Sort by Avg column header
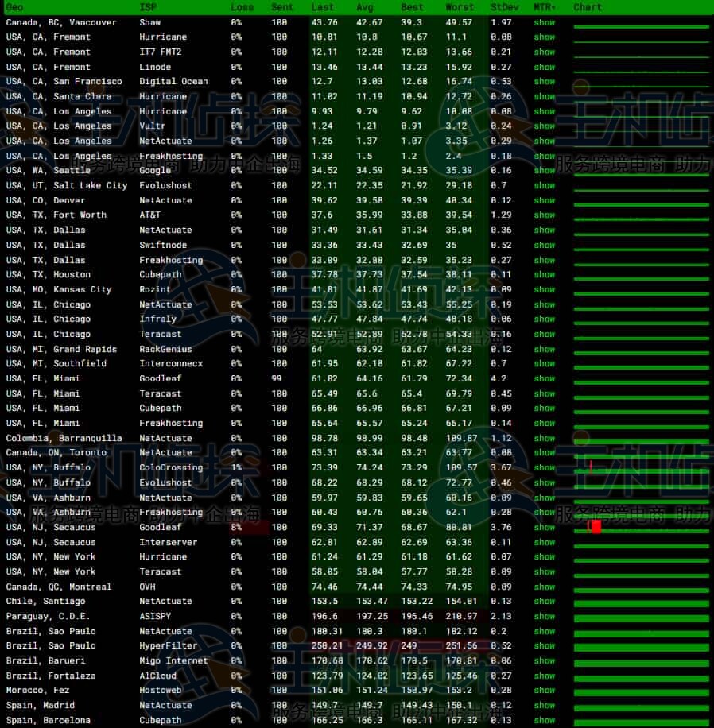Viewport: 714px width, 728px height. tap(365, 7)
